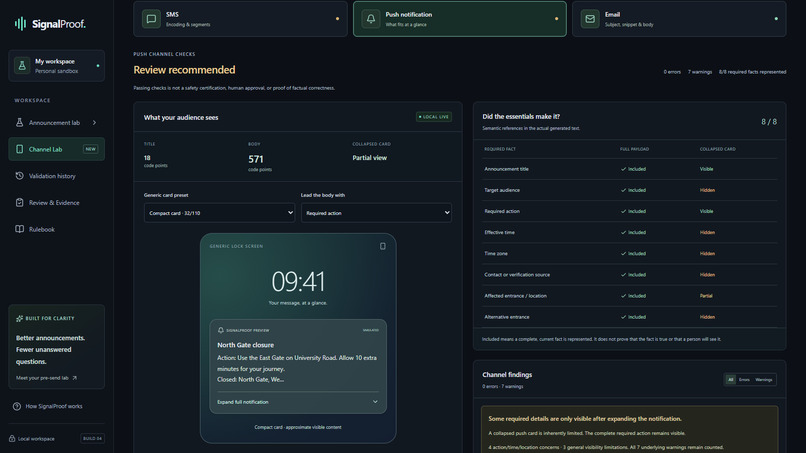This screenshot has width=806, height=453.
Task: Click the Review & Evidence clipboard icon
Action: click(20, 203)
